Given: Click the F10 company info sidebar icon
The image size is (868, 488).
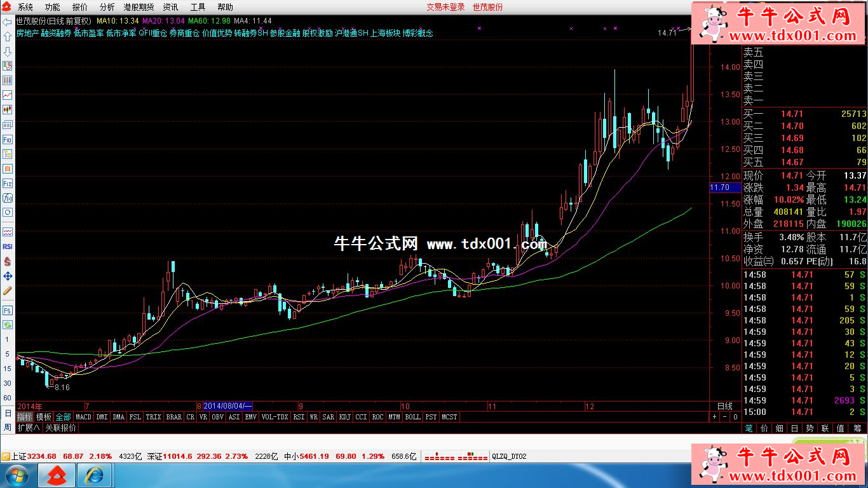Looking at the screenshot, I should click(8, 139).
